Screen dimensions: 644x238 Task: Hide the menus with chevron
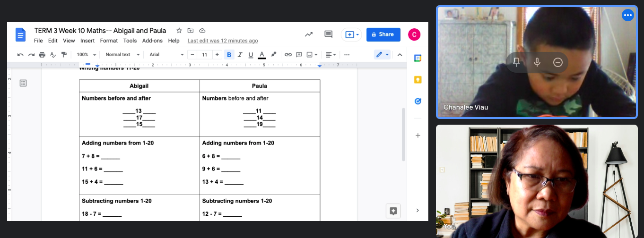pos(400,55)
